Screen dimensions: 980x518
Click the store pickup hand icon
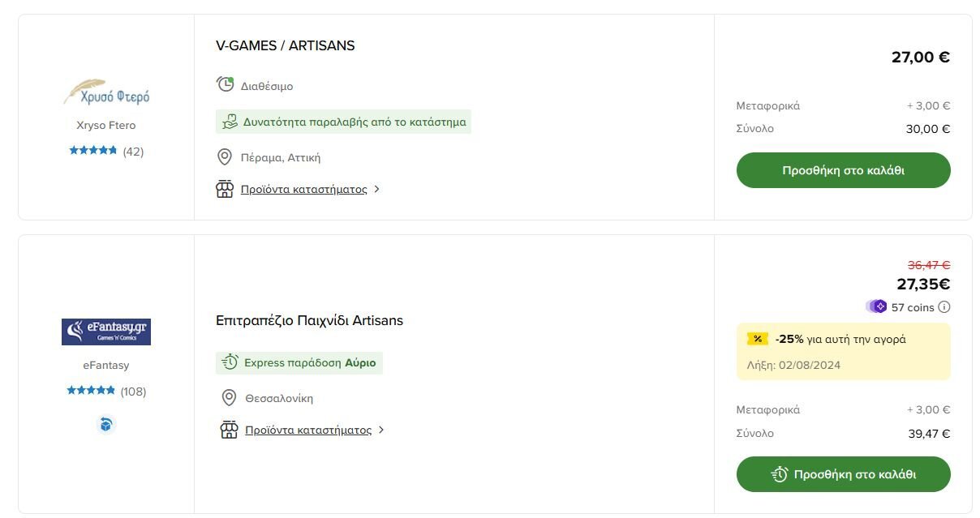point(230,122)
